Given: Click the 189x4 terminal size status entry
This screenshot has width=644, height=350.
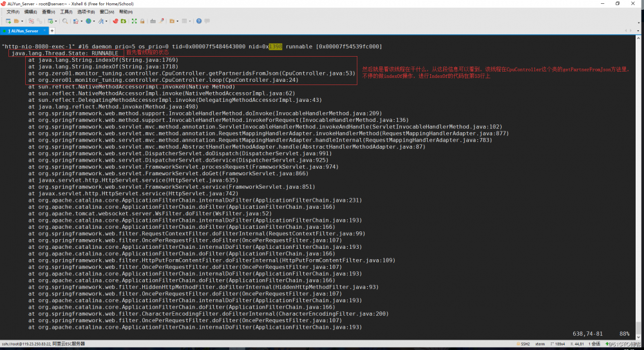Looking at the screenshot, I should pos(557,344).
